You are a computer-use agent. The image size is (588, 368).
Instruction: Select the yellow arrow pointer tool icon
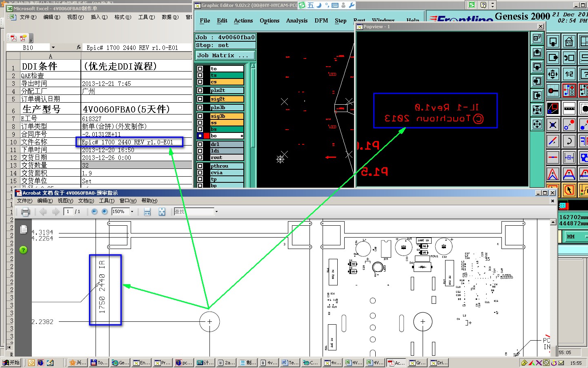click(569, 190)
